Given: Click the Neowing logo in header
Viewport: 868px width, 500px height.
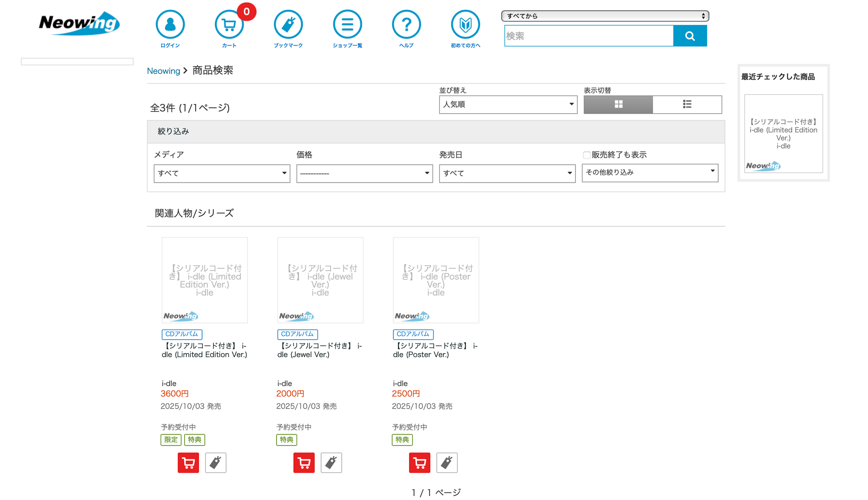Looking at the screenshot, I should (x=79, y=23).
